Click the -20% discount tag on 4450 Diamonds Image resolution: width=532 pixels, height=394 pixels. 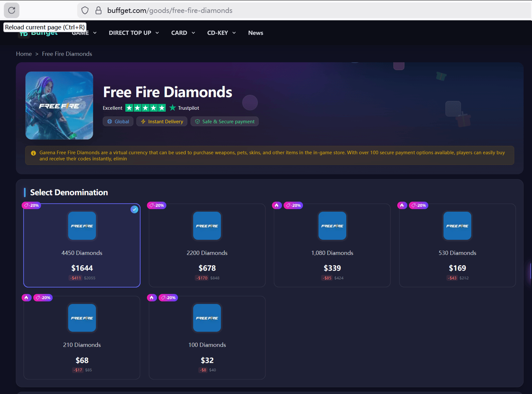point(32,205)
